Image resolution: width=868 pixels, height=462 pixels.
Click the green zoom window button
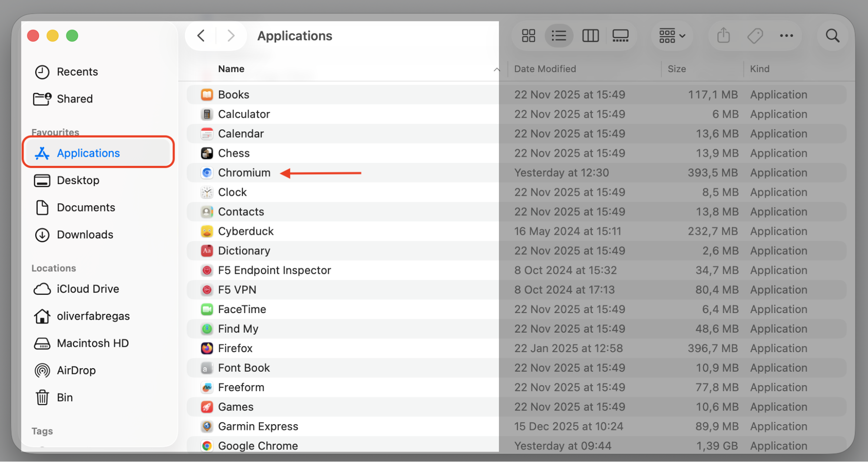[x=72, y=36]
